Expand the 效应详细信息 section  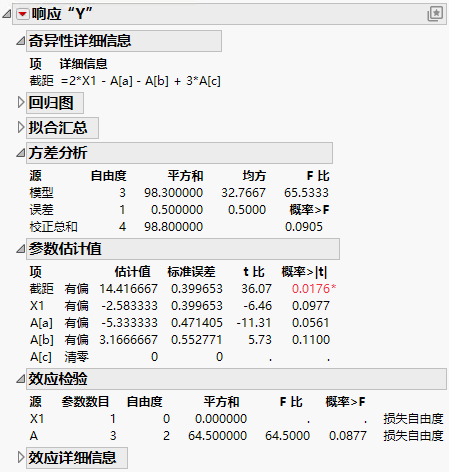(21, 457)
